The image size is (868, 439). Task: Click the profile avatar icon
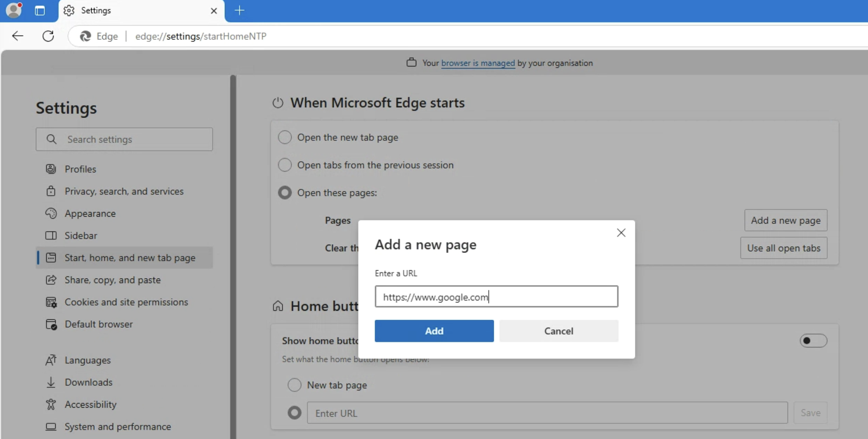click(14, 10)
